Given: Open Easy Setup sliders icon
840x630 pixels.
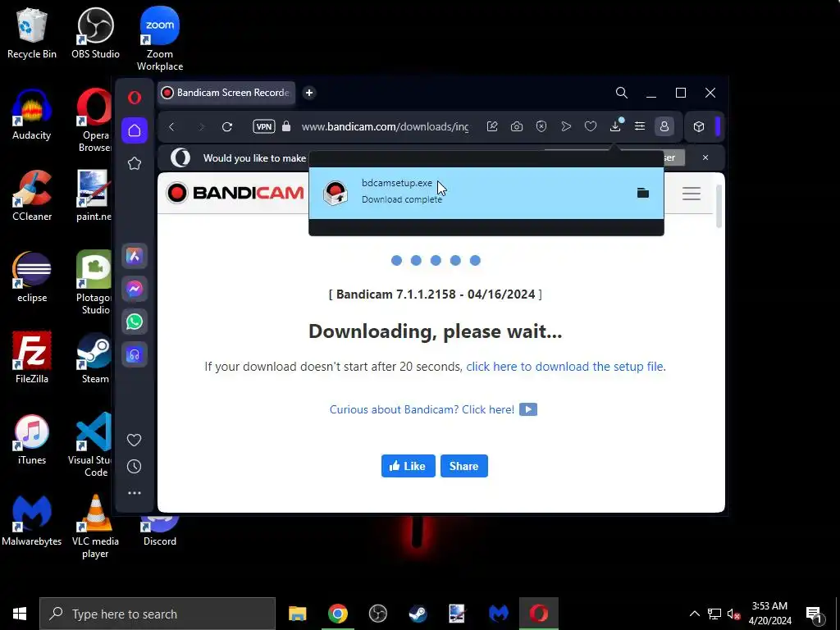Looking at the screenshot, I should pyautogui.click(x=640, y=126).
